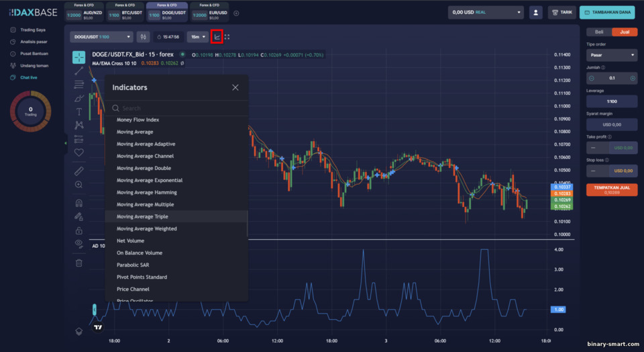Switch to the EUR/USD tab

pyautogui.click(x=209, y=12)
